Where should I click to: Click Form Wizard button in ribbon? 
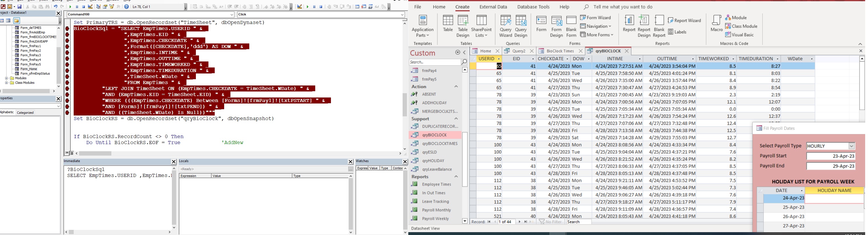pos(595,17)
